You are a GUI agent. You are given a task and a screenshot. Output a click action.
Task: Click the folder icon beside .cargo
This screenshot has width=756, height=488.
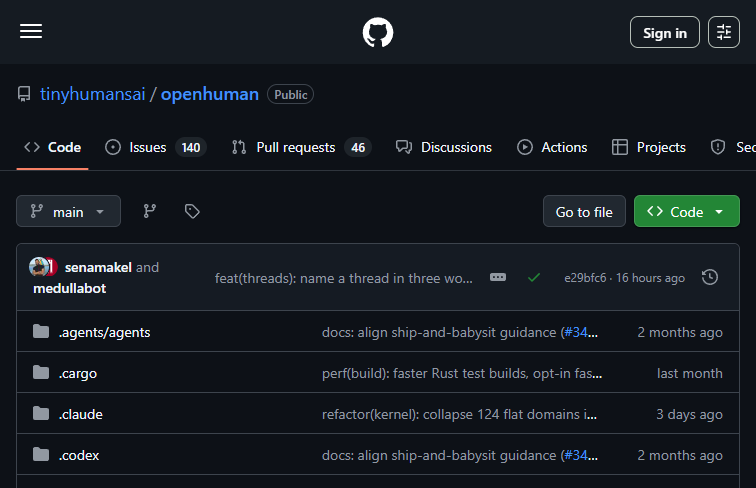[41, 372]
